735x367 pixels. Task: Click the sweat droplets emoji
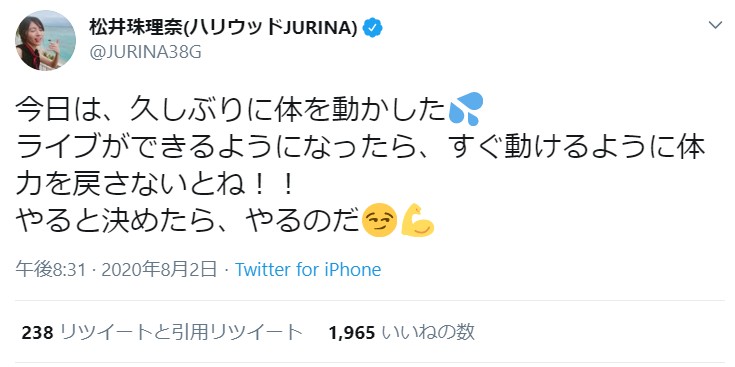[465, 109]
